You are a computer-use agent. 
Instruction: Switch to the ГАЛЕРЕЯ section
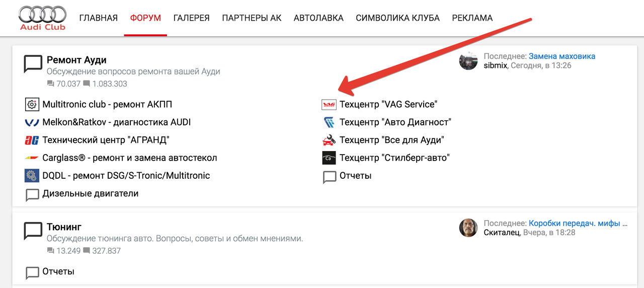191,18
